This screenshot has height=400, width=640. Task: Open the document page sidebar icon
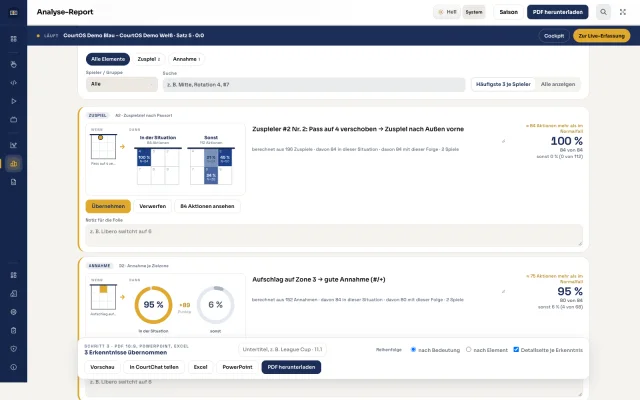(13, 182)
